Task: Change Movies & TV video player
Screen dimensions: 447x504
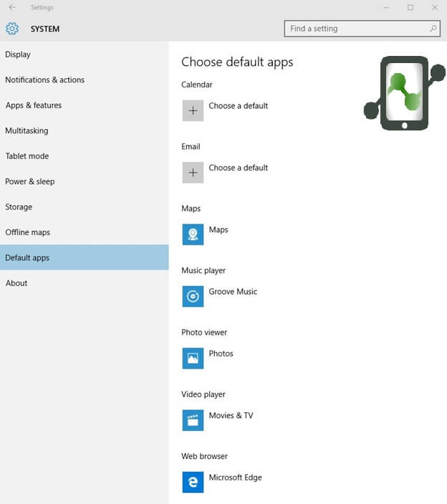Action: coord(231,415)
